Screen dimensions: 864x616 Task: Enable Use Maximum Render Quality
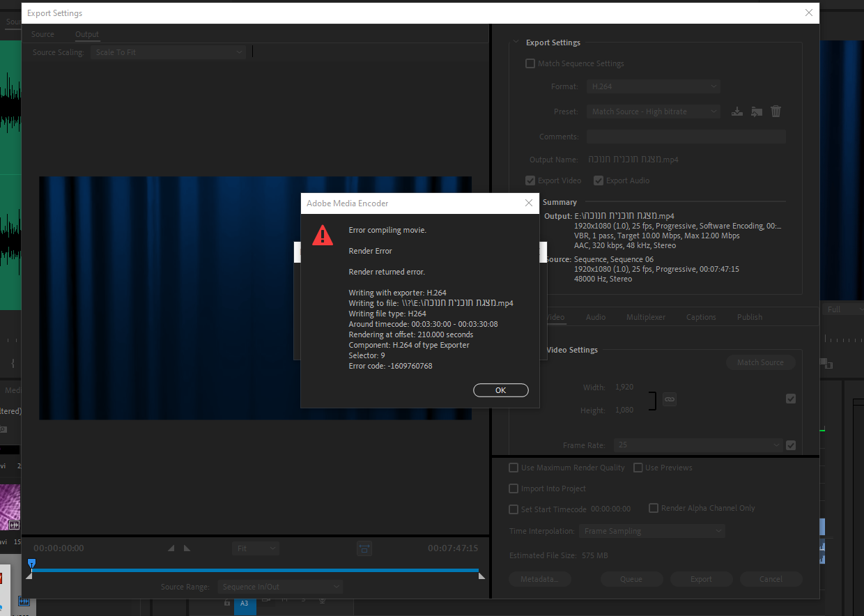click(x=514, y=468)
